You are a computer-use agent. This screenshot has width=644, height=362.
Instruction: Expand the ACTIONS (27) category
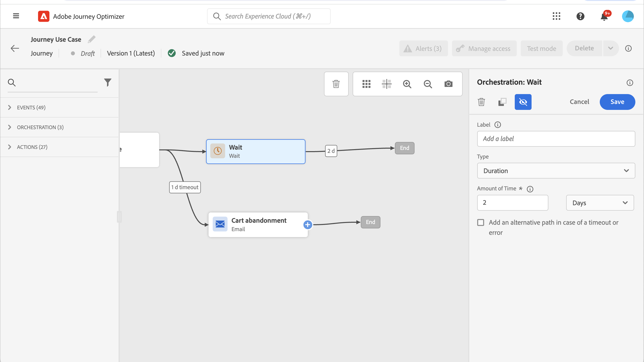point(32,147)
